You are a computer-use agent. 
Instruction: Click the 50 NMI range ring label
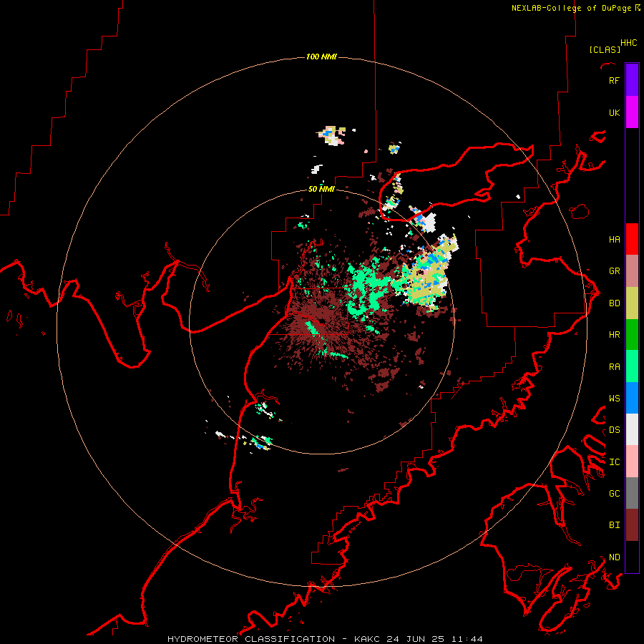tap(321, 189)
